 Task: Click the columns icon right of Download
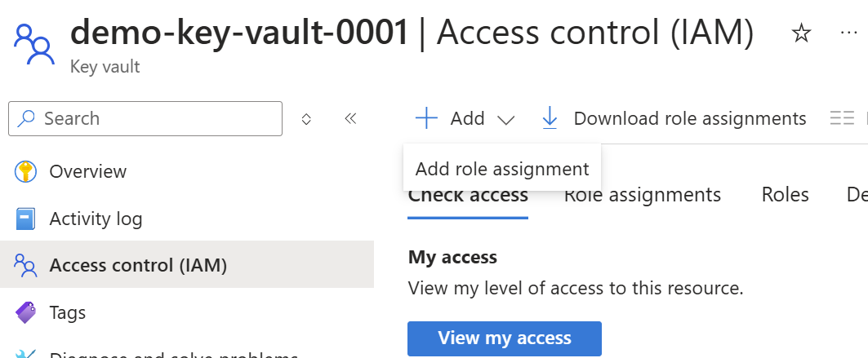click(x=842, y=118)
